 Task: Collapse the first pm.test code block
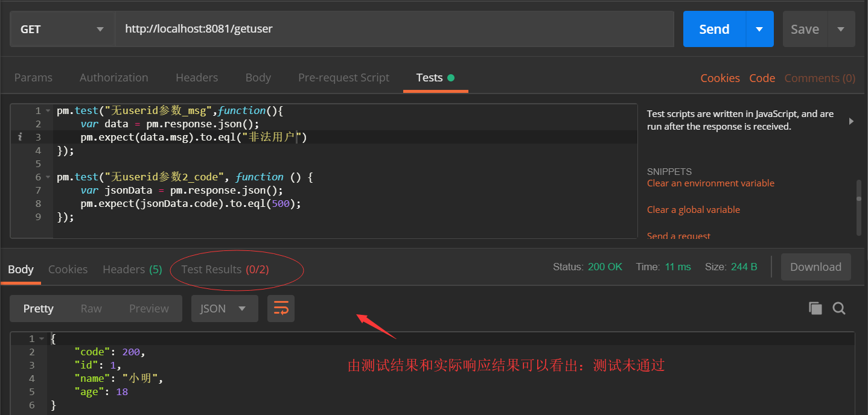tap(47, 110)
